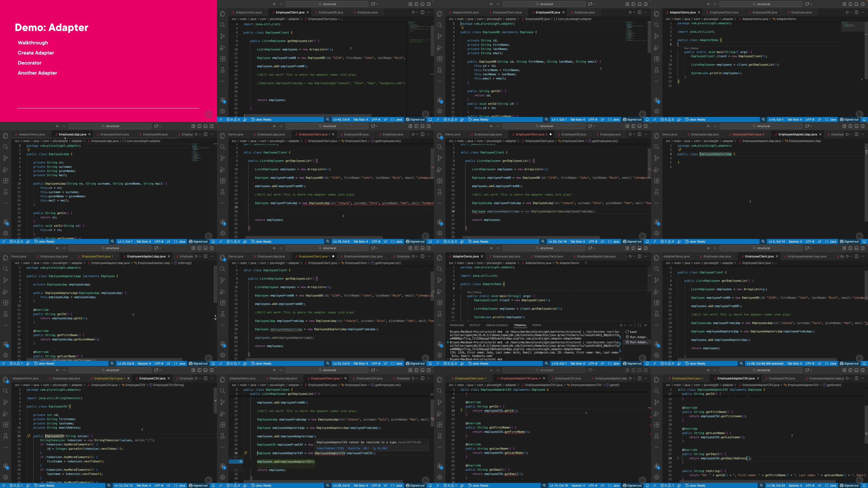Image resolution: width=868 pixels, height=488 pixels.
Task: Maximize the terminal panel size
Action: [639, 325]
